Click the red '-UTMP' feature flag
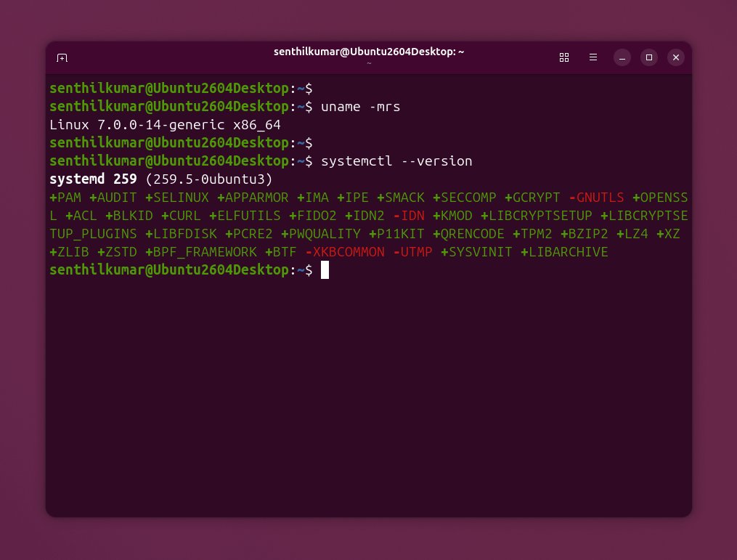Viewport: 737px width, 560px height. tap(412, 252)
